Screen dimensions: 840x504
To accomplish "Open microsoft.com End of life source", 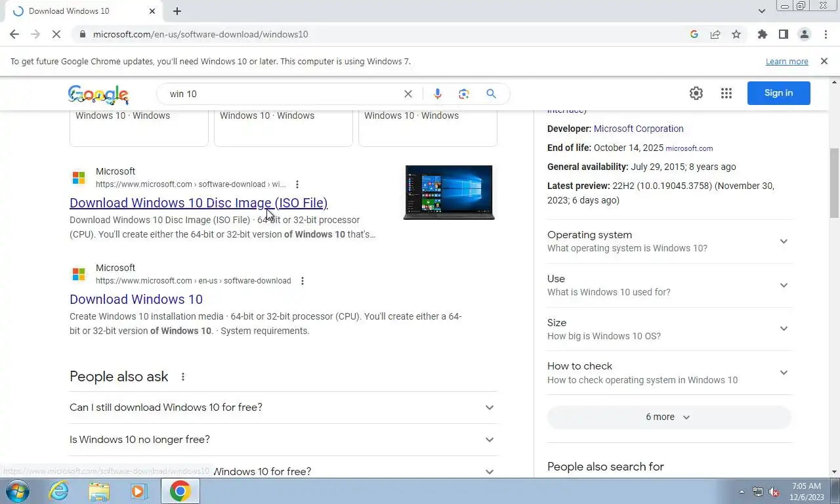I will [x=689, y=148].
